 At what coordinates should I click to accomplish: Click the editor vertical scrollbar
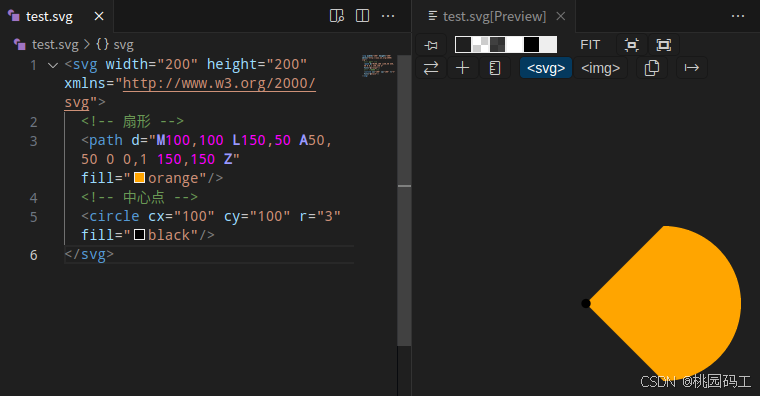pyautogui.click(x=404, y=200)
